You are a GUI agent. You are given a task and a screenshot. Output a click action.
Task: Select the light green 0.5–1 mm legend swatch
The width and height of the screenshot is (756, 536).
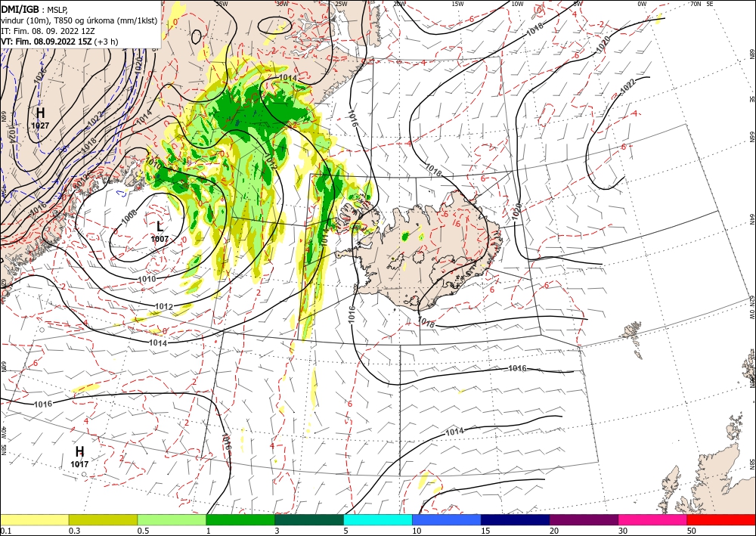[172, 519]
